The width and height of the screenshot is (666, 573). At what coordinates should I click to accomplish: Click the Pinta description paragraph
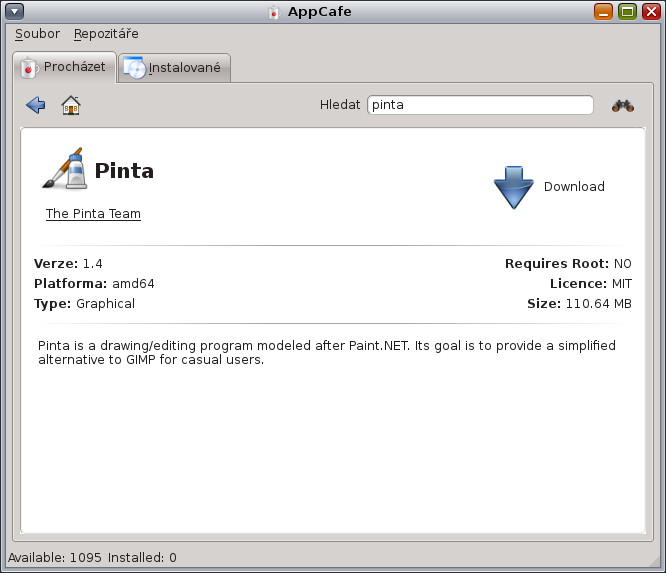coord(327,353)
